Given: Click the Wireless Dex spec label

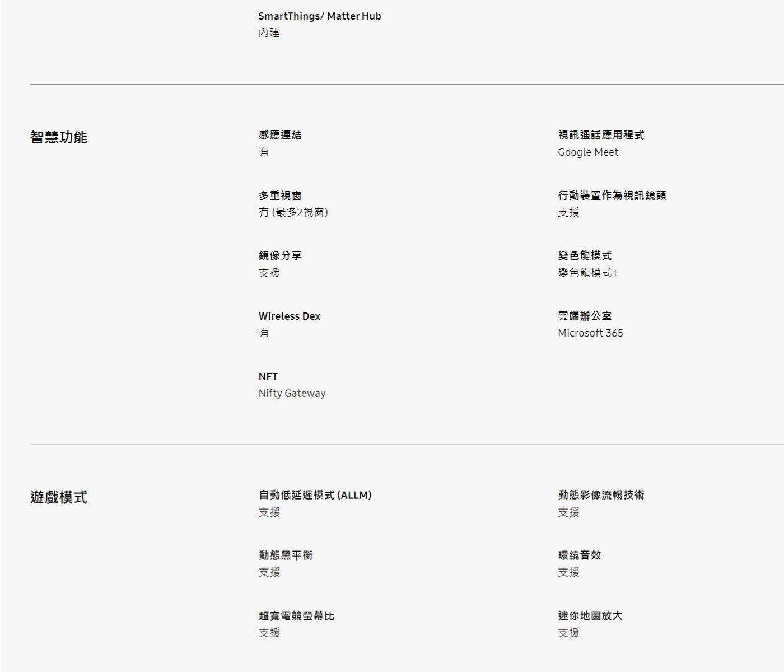Looking at the screenshot, I should point(289,316).
